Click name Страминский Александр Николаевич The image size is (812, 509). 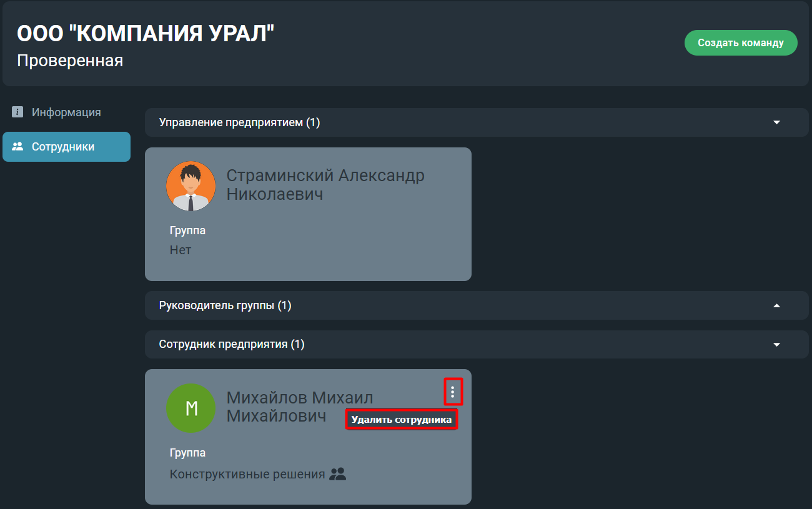click(325, 184)
